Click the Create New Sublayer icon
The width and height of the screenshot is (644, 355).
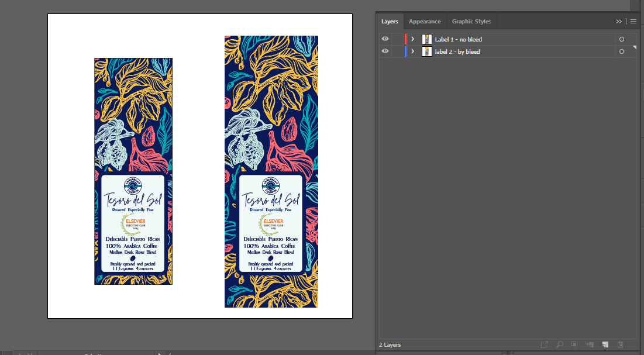[x=590, y=344]
